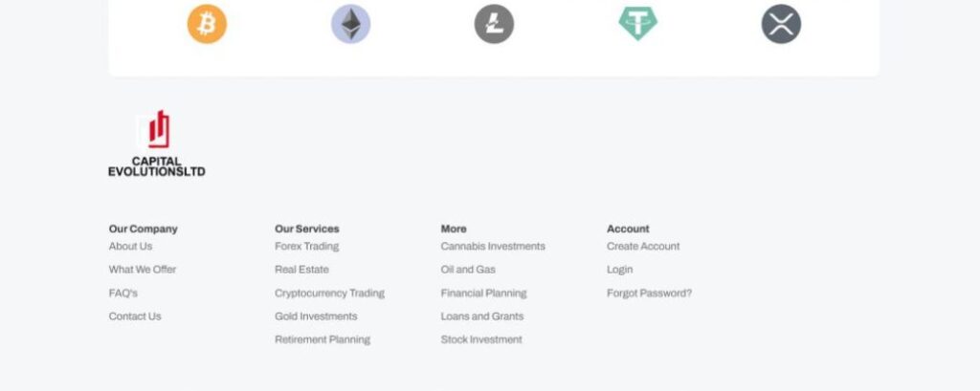Open the FAQ's page
This screenshot has width=980, height=391.
(123, 293)
